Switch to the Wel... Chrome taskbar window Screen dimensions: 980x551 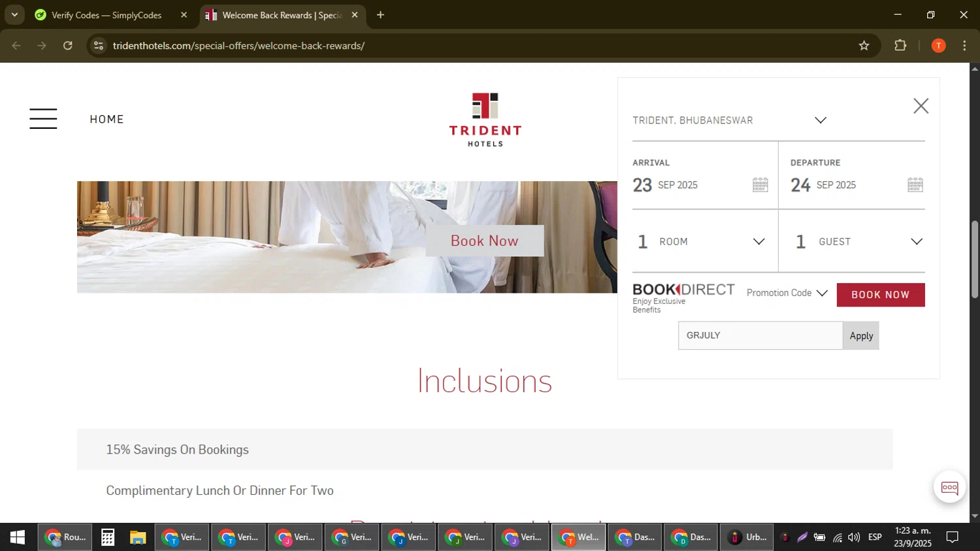578,537
